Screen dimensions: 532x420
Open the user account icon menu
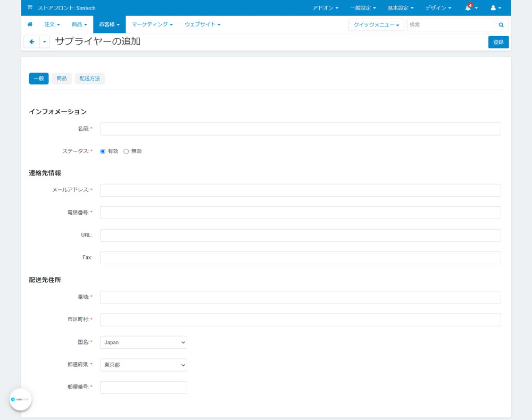(496, 8)
